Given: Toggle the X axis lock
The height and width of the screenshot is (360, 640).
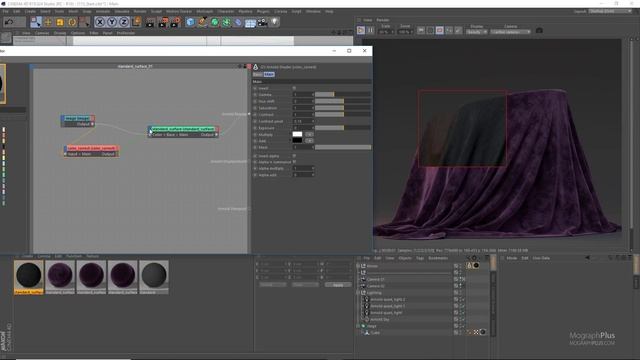Looking at the screenshot, I should point(100,22).
